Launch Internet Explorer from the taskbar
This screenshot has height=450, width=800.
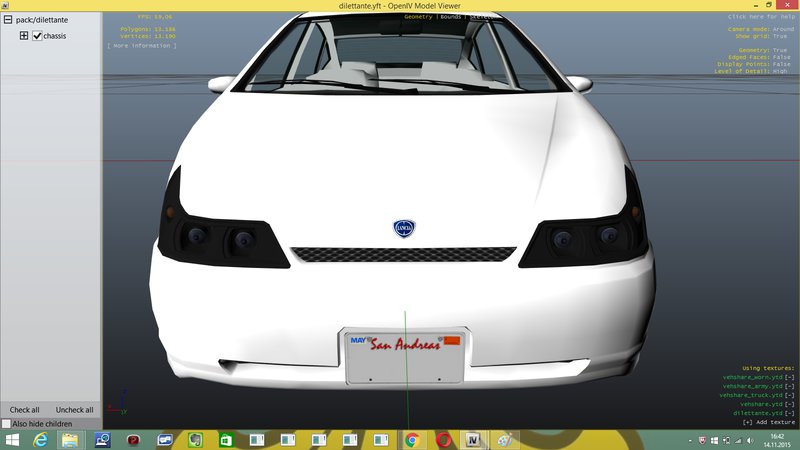(40, 440)
